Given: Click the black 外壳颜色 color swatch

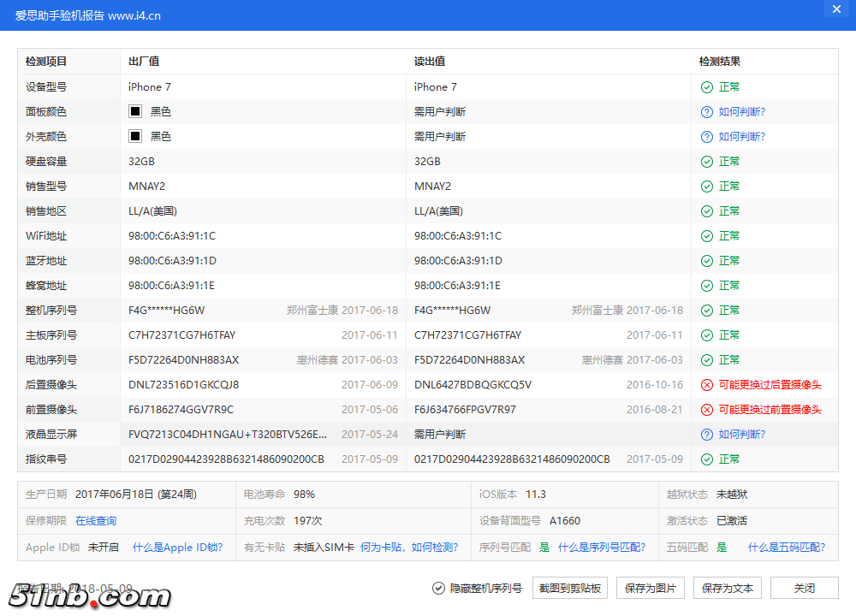Looking at the screenshot, I should pos(135,137).
